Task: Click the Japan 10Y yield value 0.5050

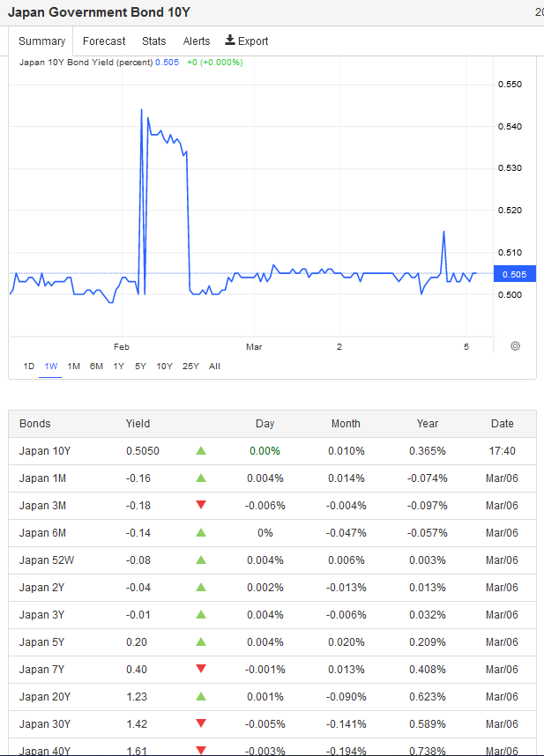Action: tap(143, 451)
